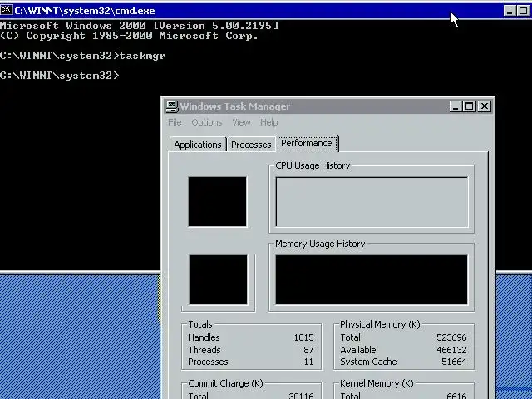The image size is (532, 399).
Task: Click the empty C:\WINNT\system32> prompt line
Action: 60,76
